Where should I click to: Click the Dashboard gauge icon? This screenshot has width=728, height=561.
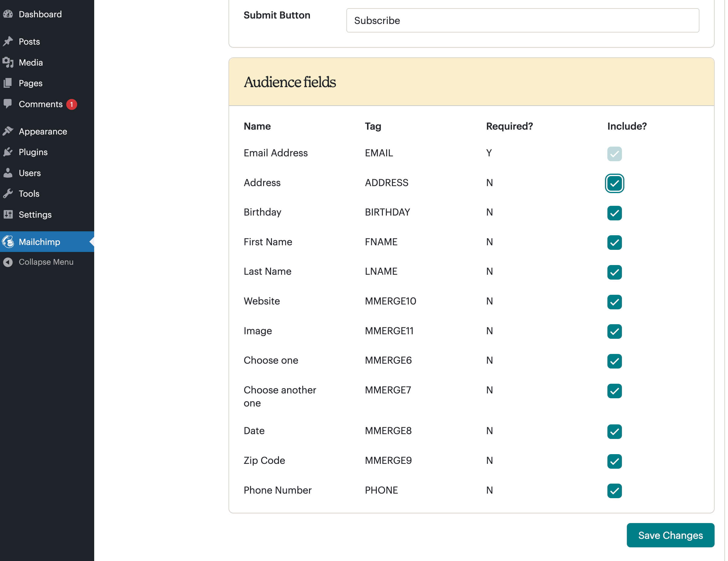(x=8, y=14)
